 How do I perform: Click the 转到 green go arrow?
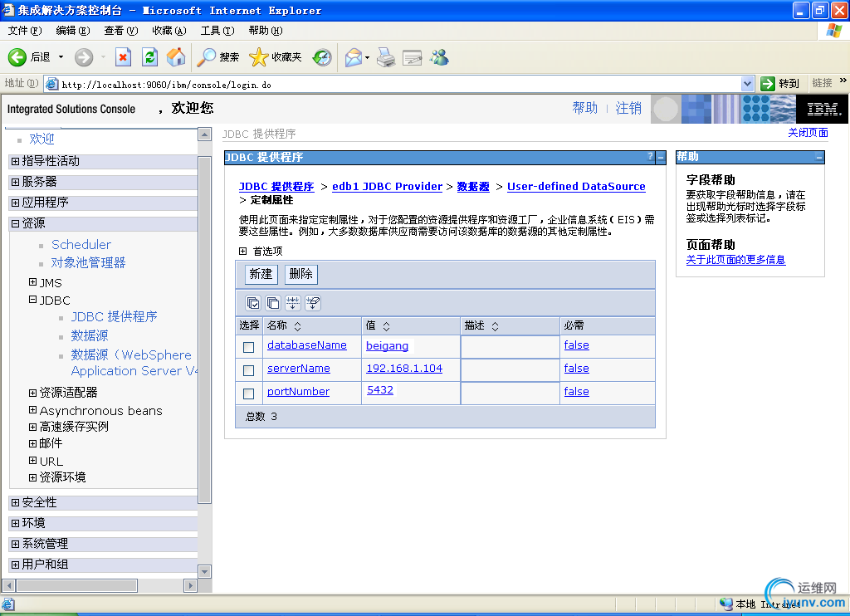768,84
